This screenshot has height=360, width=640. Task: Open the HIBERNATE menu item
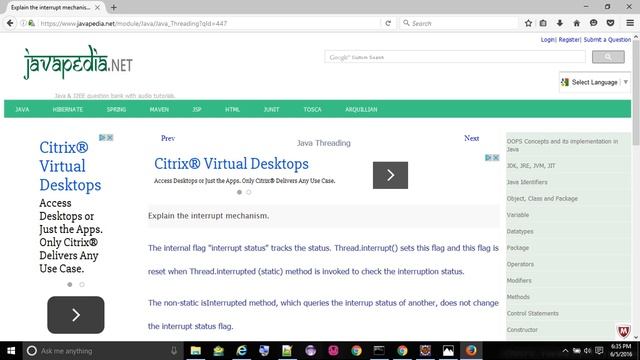click(68, 109)
